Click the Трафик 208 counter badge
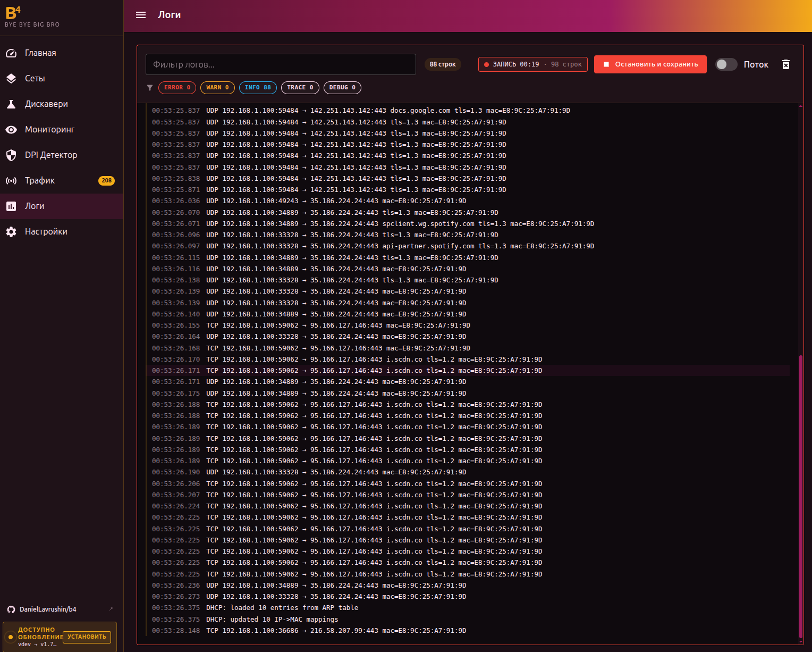The height and width of the screenshot is (652, 812). pyautogui.click(x=107, y=181)
